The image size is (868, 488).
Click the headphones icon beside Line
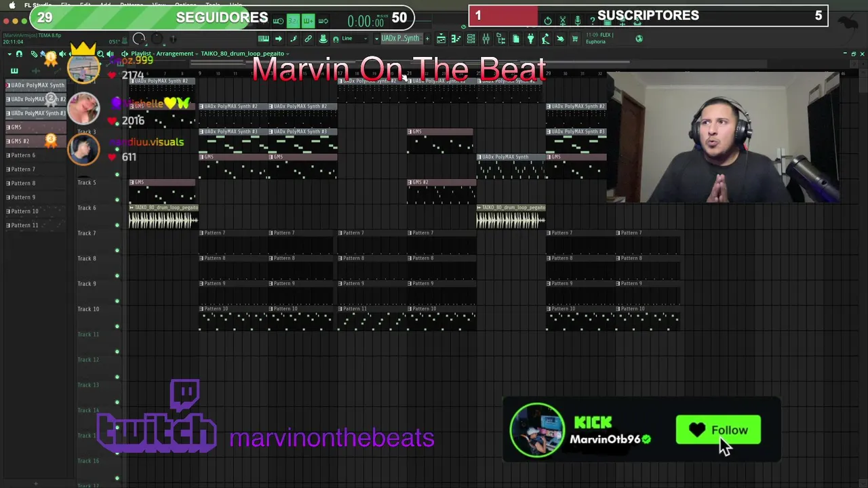tap(336, 39)
